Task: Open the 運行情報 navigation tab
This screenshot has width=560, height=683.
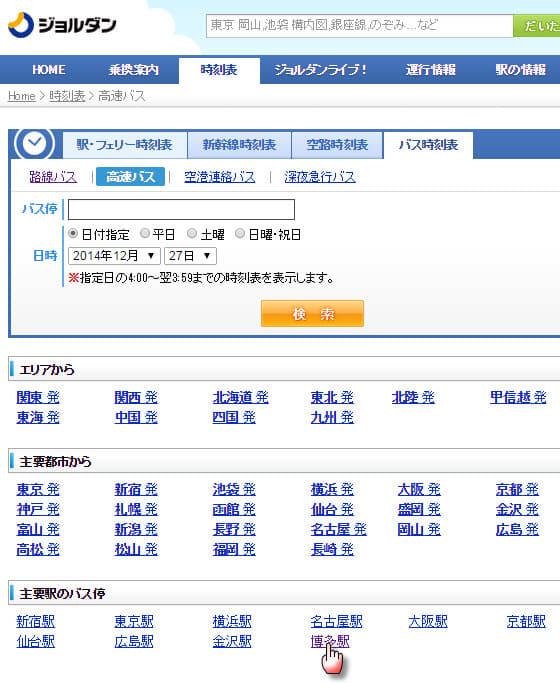Action: (431, 70)
